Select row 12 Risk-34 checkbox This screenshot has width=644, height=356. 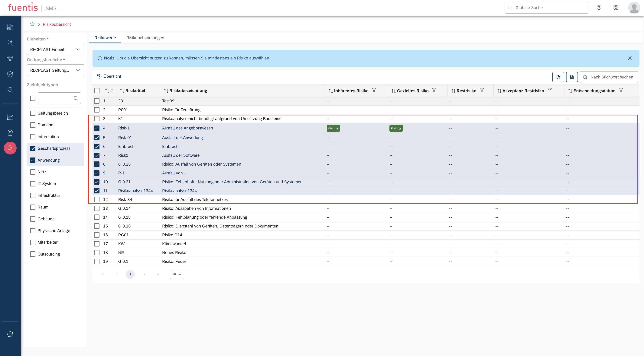[97, 199]
